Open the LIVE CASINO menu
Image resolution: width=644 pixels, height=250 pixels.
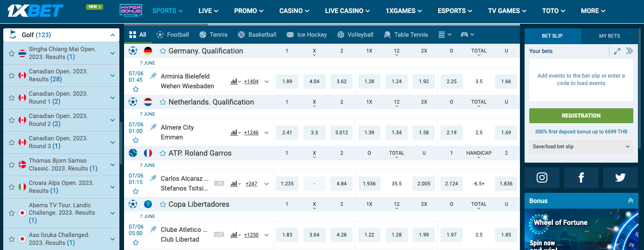(347, 11)
